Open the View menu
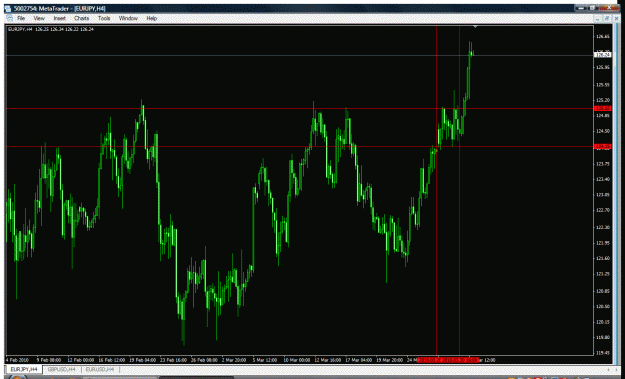625x379 pixels. 39,18
